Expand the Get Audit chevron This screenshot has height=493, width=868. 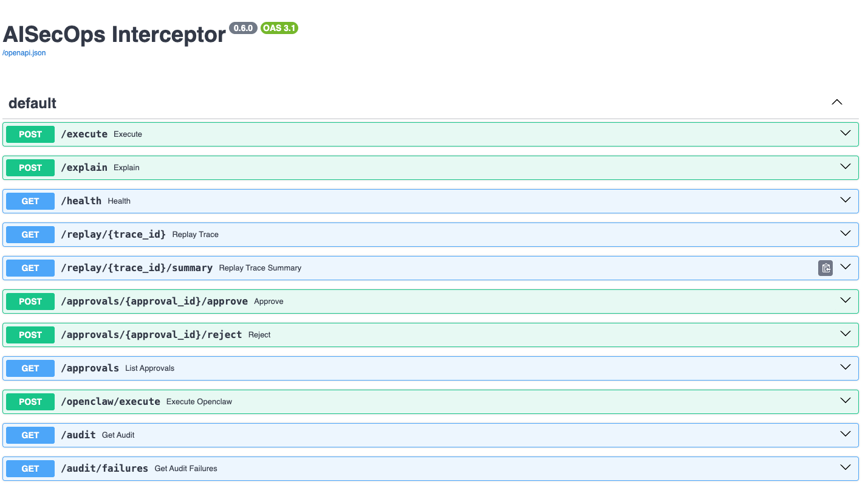click(846, 434)
